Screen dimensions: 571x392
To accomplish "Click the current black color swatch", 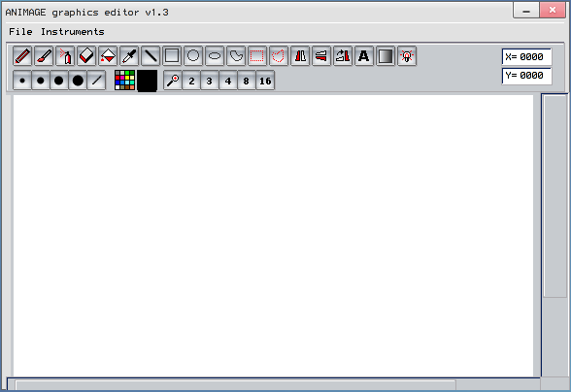I will click(x=148, y=81).
